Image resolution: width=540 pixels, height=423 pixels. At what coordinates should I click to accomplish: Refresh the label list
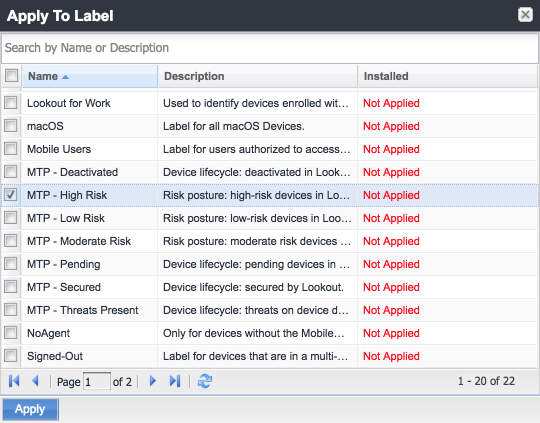coord(205,381)
